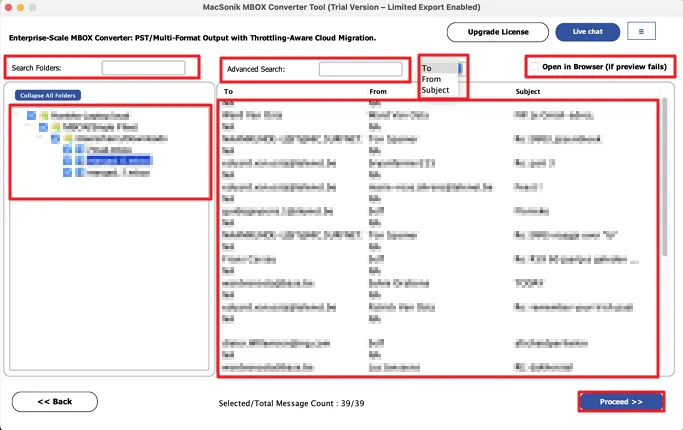Image resolution: width=683 pixels, height=430 pixels.
Task: Choose From in the search field dropdown
Action: pyautogui.click(x=439, y=79)
